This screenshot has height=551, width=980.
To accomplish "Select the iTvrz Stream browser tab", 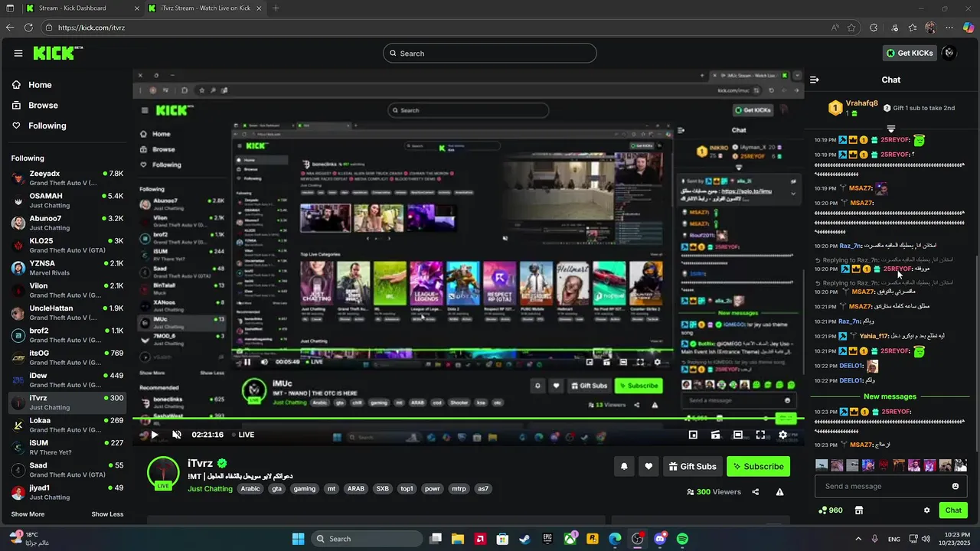I will coord(204,8).
